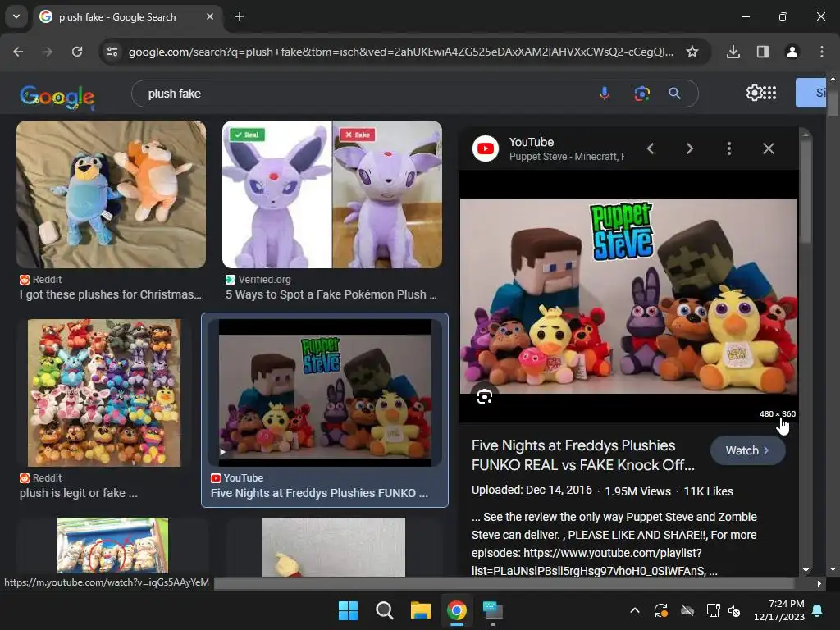Open the Google apps grid
Image resolution: width=840 pixels, height=630 pixels.
pos(769,93)
